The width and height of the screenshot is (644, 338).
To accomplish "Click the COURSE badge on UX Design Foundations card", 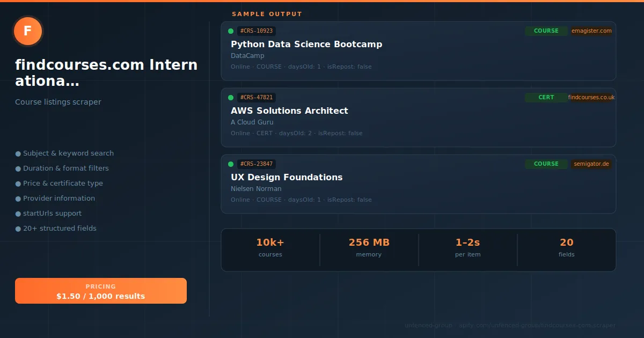I will pos(546,164).
